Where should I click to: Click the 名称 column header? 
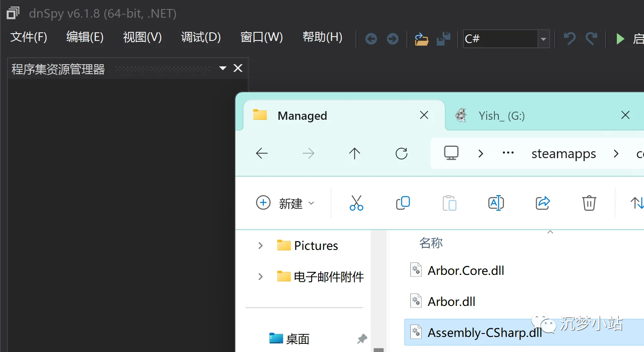[431, 243]
